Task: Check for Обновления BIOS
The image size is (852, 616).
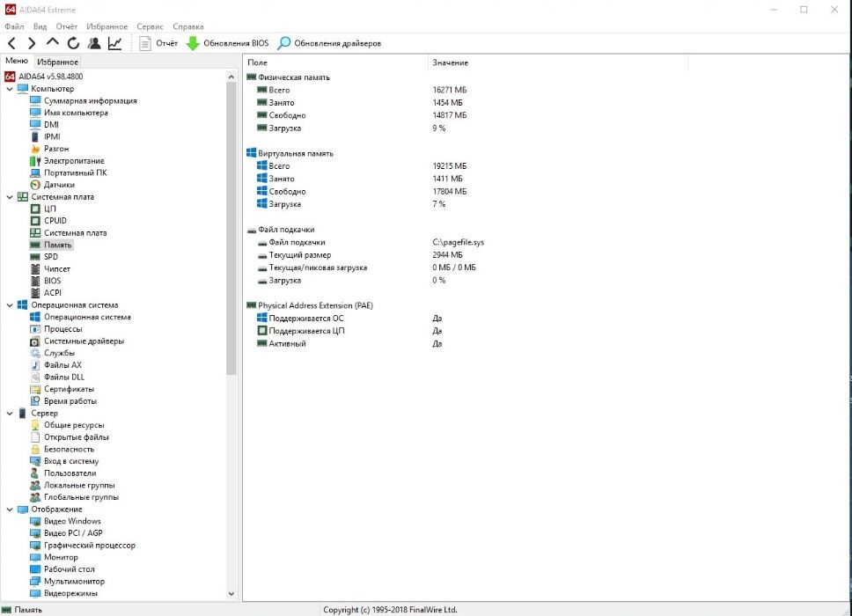Action: (227, 43)
